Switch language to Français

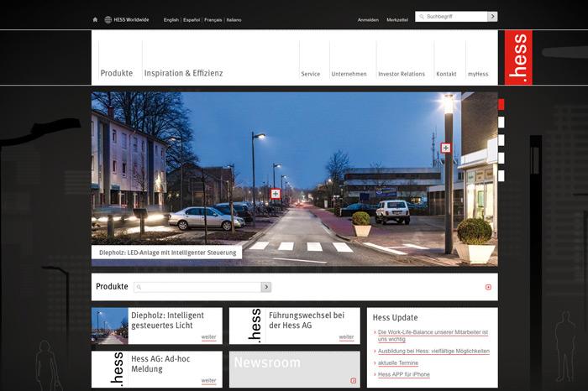(213, 20)
